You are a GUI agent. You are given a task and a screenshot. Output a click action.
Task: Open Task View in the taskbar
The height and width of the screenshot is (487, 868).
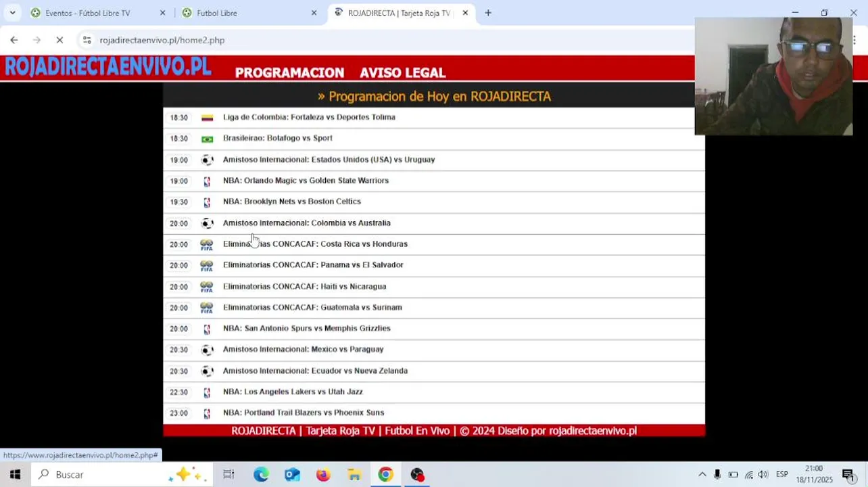click(228, 475)
